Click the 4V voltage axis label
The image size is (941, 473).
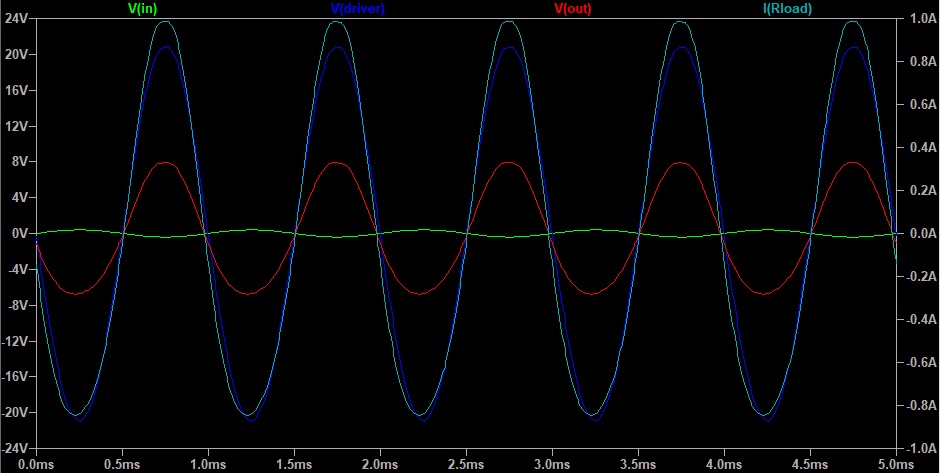point(19,197)
